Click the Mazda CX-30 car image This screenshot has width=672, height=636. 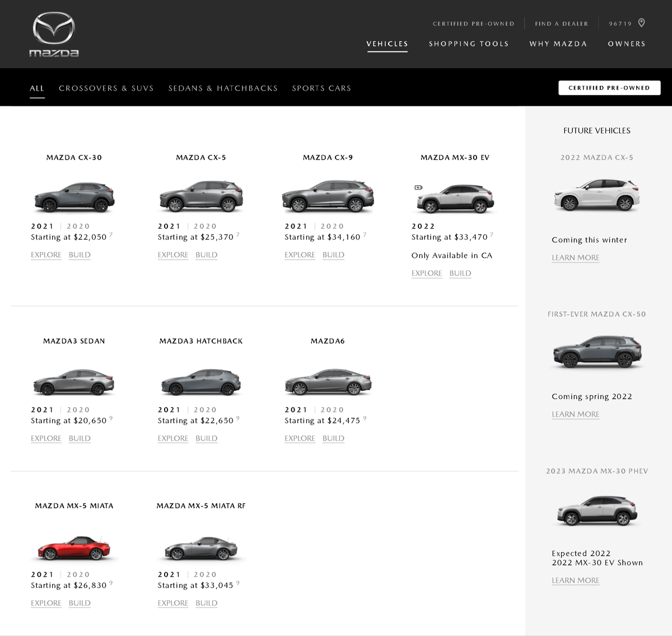[74, 197]
